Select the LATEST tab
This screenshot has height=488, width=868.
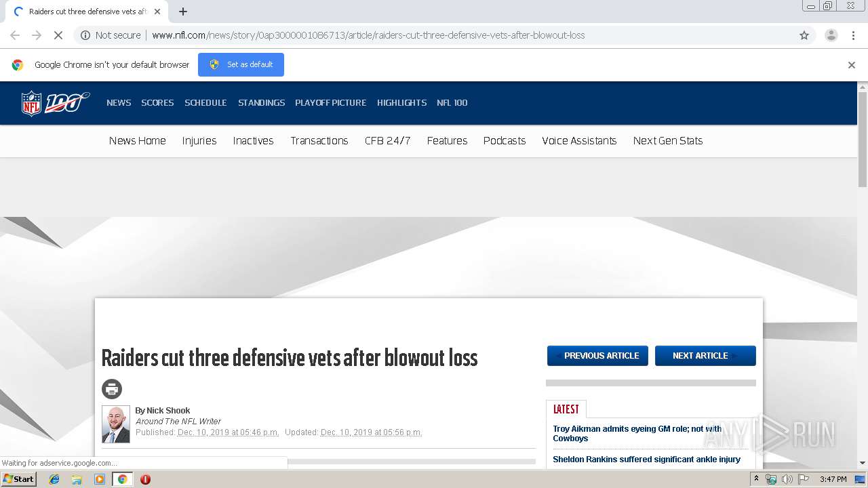tap(566, 409)
